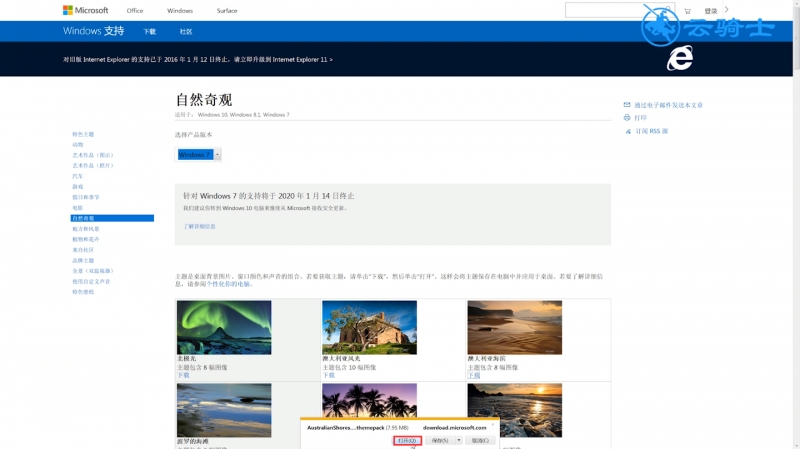Open 特色主题 in the sidebar
The width and height of the screenshot is (800, 449).
[x=83, y=134]
